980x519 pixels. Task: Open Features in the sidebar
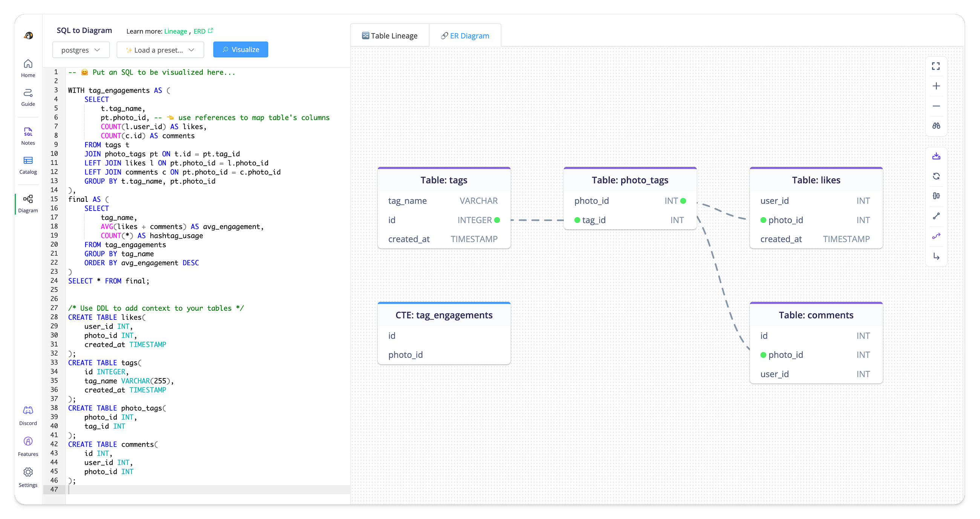pyautogui.click(x=28, y=446)
